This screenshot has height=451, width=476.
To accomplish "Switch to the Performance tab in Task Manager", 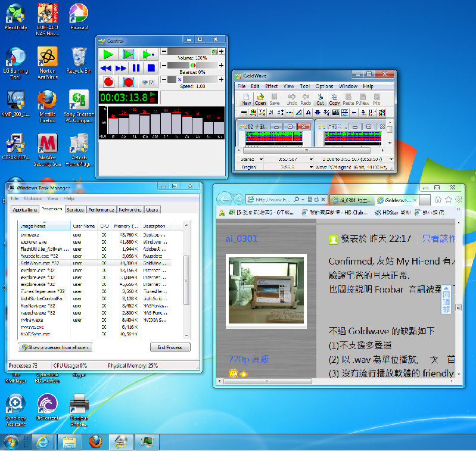I will click(x=101, y=210).
